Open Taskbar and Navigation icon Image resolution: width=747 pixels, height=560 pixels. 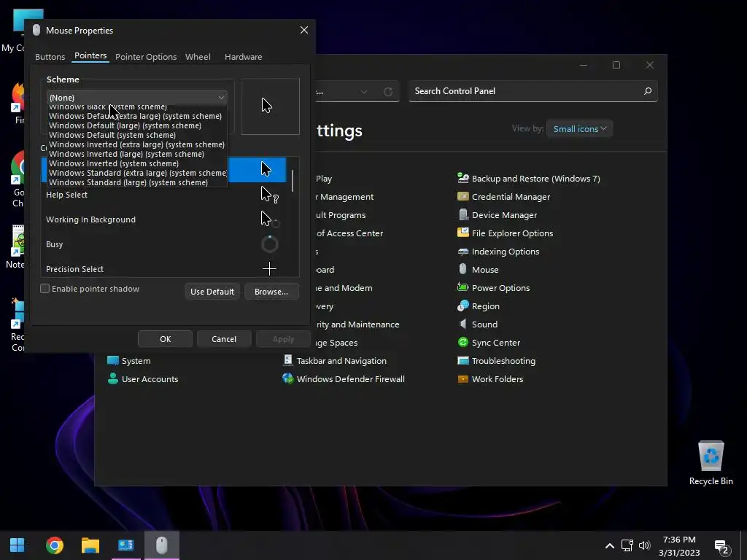point(287,360)
